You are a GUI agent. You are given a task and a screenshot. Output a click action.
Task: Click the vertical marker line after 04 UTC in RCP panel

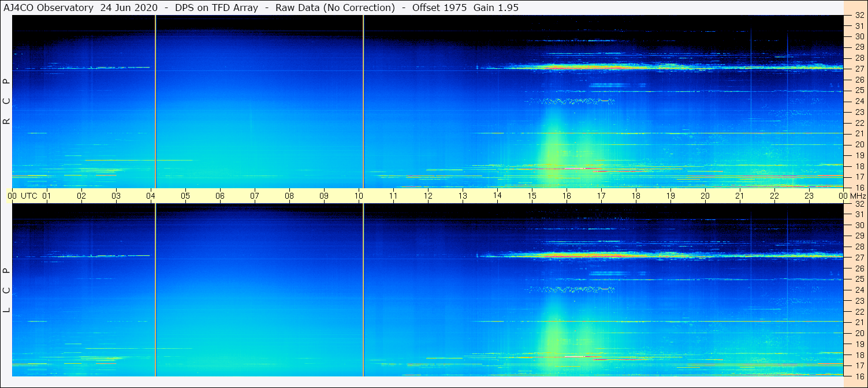[155, 101]
